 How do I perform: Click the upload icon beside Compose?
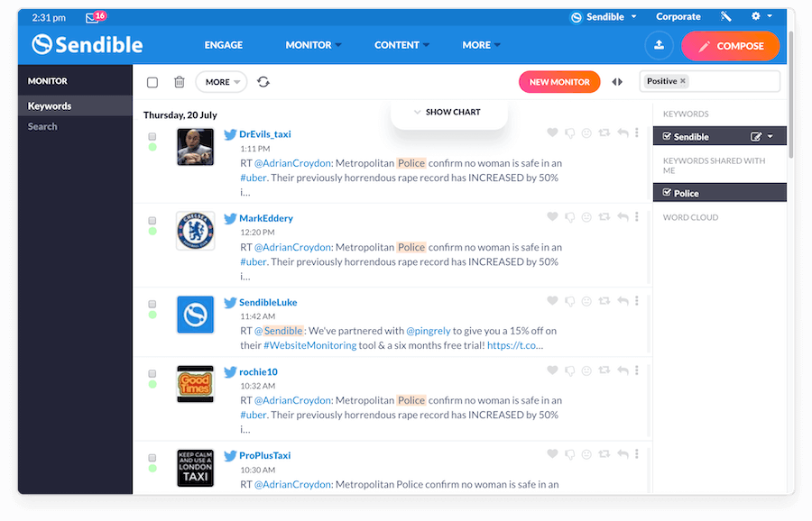(659, 46)
